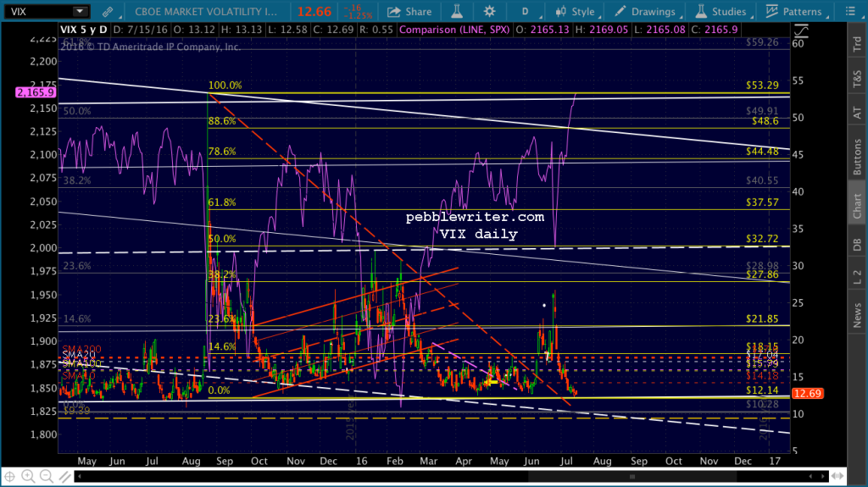
Task: Click the $44.48 Fibonacci label
Action: 762,152
